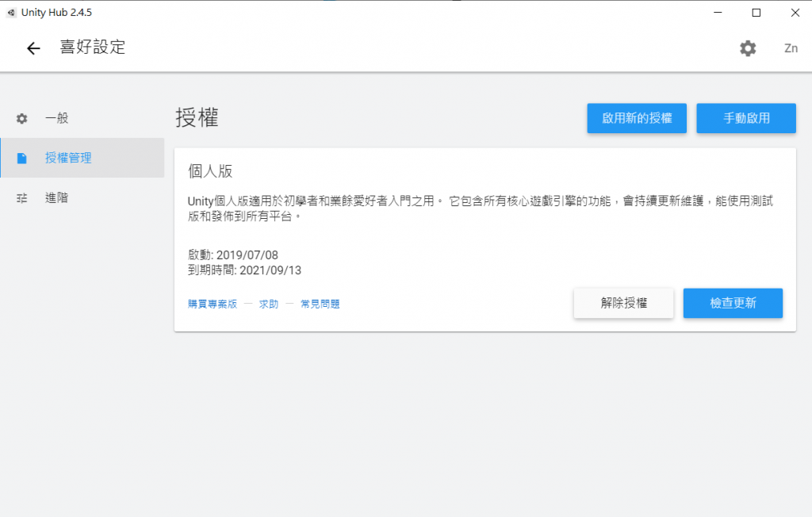Select the 一般 settings section

[82, 118]
